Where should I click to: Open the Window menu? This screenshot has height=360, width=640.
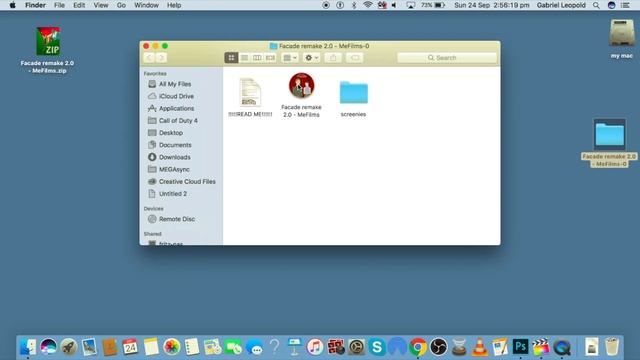pyautogui.click(x=146, y=5)
